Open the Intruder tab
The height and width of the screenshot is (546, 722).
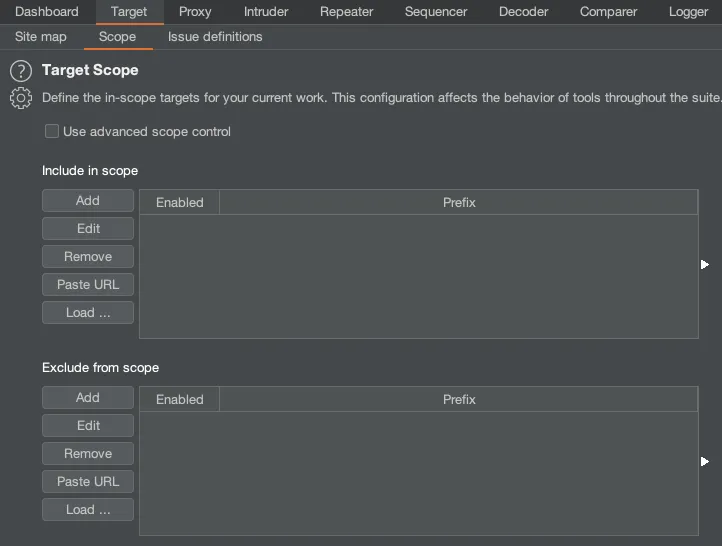pyautogui.click(x=266, y=12)
